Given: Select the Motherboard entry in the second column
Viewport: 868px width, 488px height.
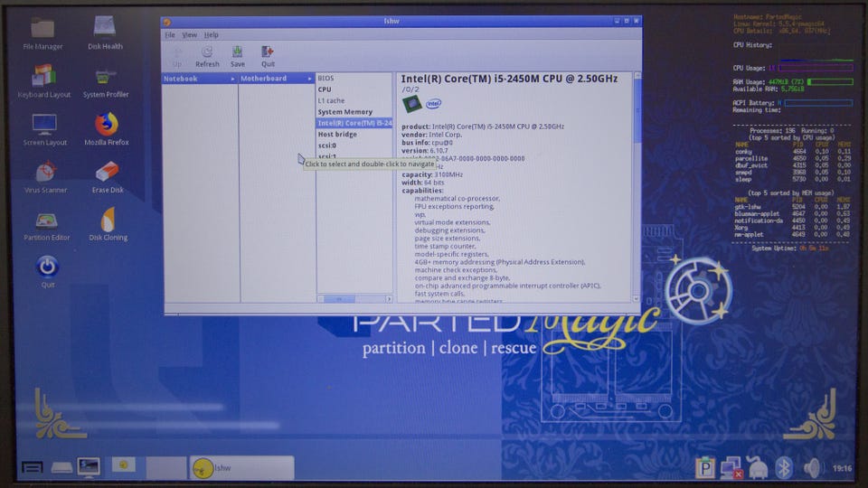Looking at the screenshot, I should [x=277, y=79].
